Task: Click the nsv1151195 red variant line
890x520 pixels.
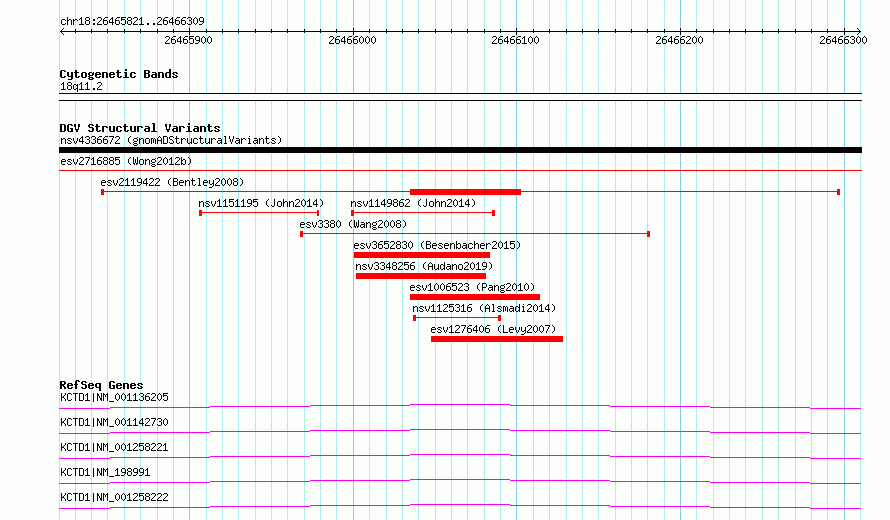Action: tap(259, 213)
